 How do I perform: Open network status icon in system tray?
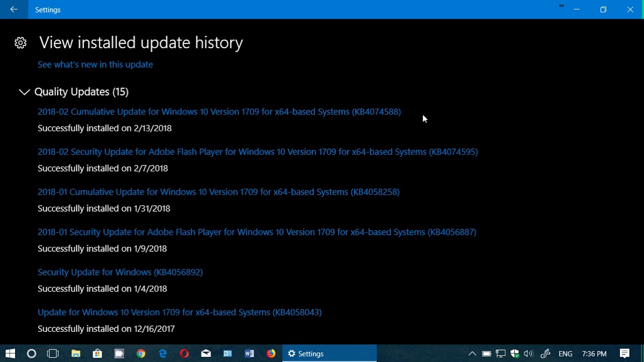tap(501, 353)
